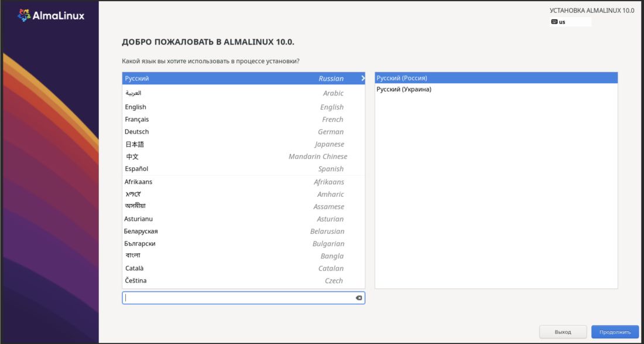Viewport: 644px width, 344px height.
Task: Focus the language search input field
Action: (237, 298)
